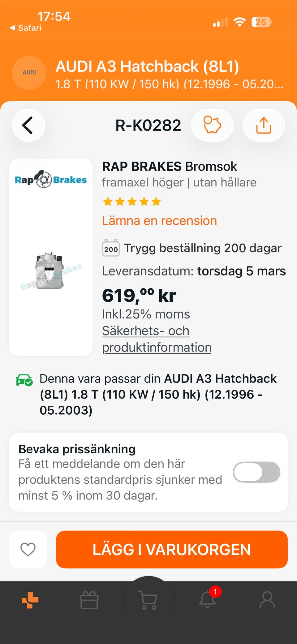The height and width of the screenshot is (644, 297).
Task: Tap the five-star rating
Action: (132, 202)
